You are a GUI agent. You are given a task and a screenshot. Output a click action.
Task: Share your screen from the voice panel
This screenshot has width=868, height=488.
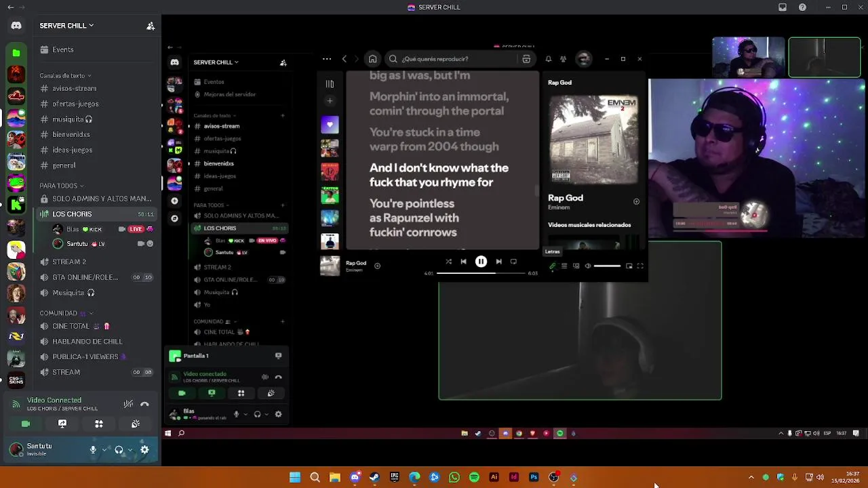62,424
